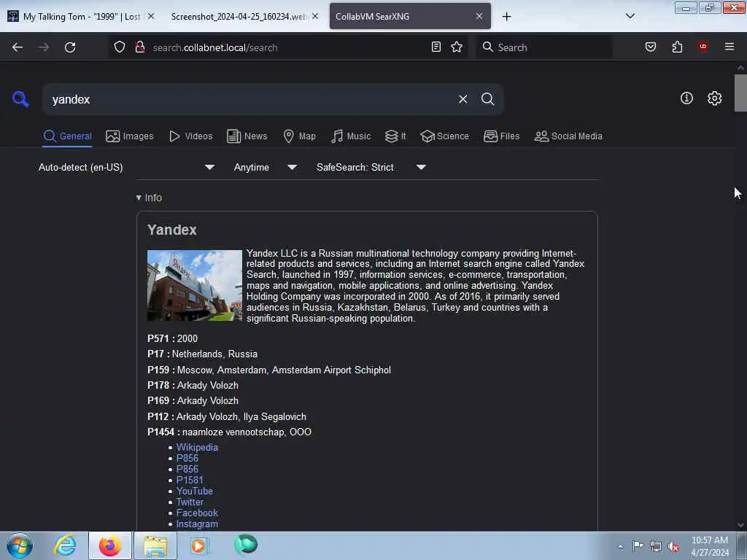This screenshot has width=747, height=560.
Task: Open Windows Explorer from taskbar
Action: point(155,545)
